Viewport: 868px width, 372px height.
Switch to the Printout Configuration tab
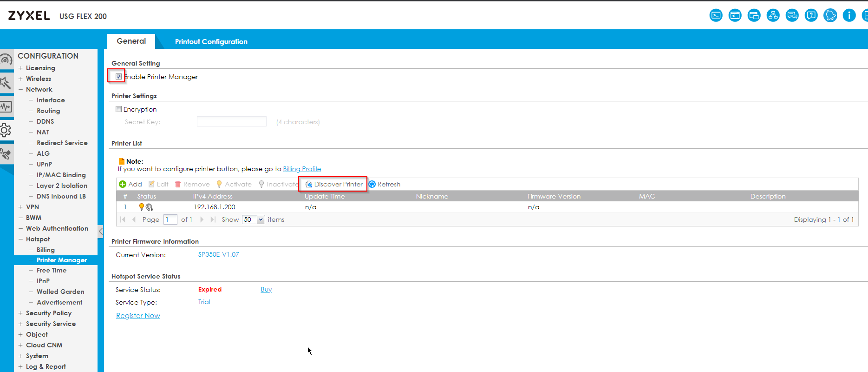[x=211, y=42]
